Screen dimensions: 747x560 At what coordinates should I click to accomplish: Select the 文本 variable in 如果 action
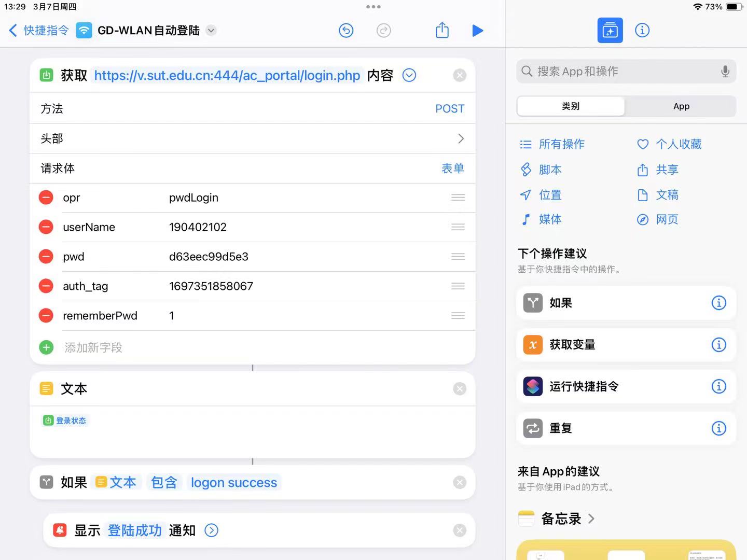117,483
